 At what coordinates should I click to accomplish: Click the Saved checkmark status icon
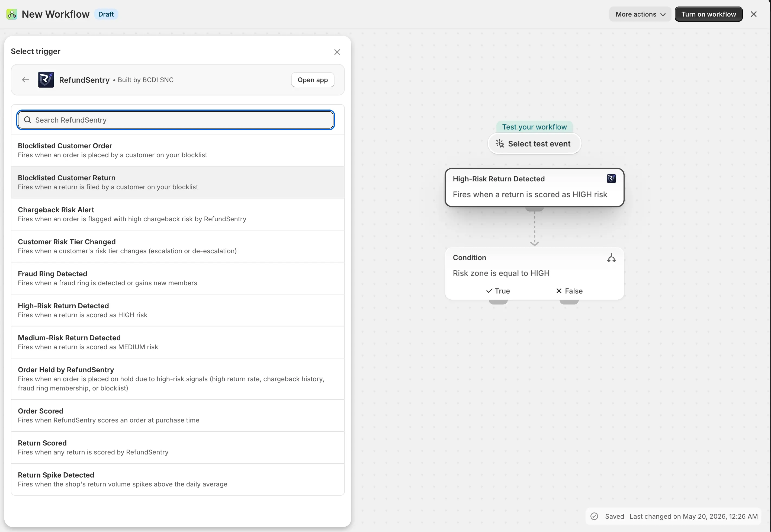594,516
